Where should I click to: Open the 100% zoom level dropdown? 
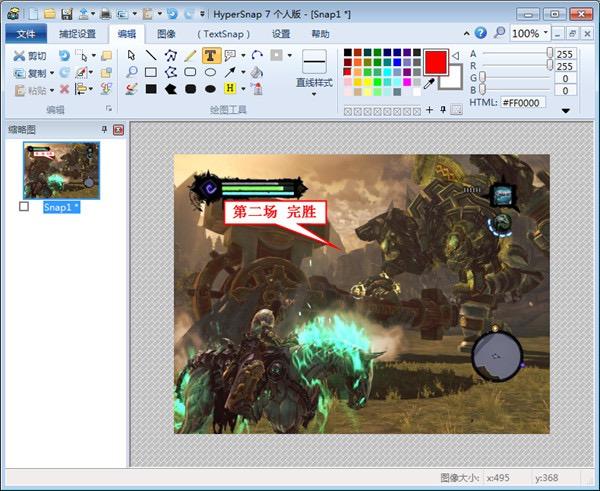pyautogui.click(x=547, y=33)
